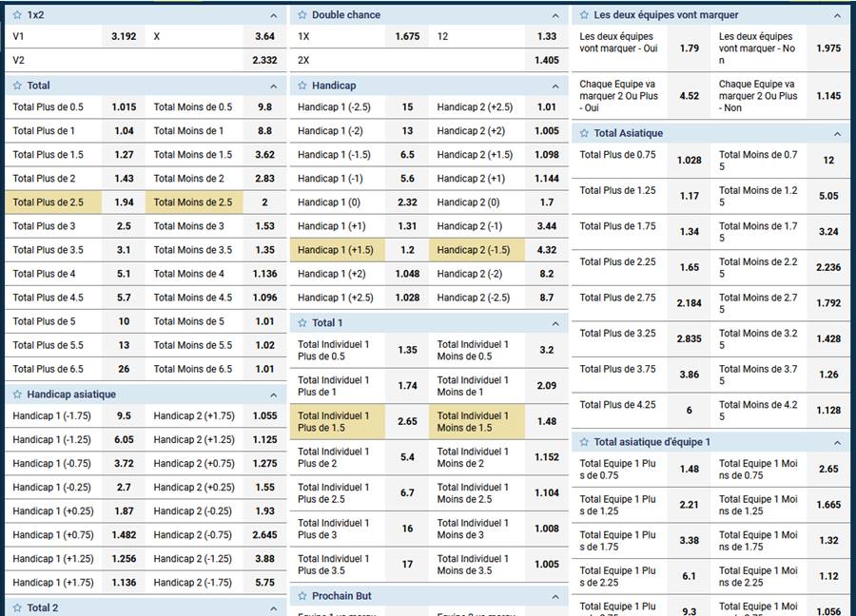Collapse the Total Asiatique panel
Image resolution: width=856 pixels, height=616 pixels.
click(837, 134)
